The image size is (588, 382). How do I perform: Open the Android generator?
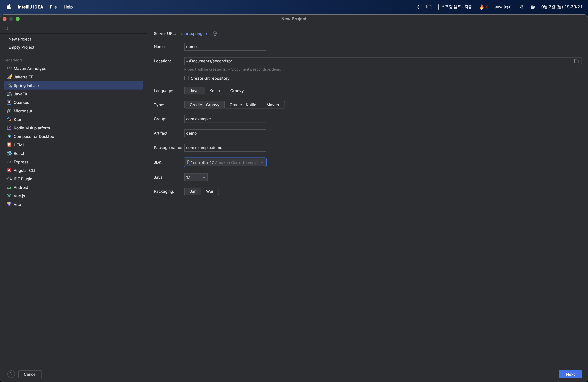21,187
